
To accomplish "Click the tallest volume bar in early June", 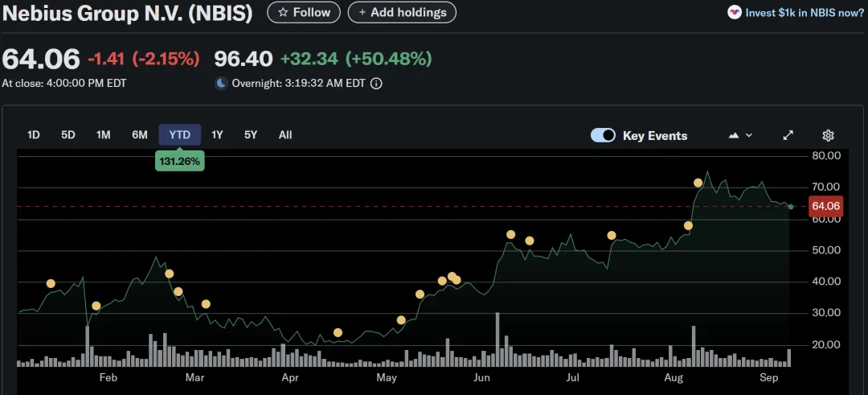I will [497, 339].
